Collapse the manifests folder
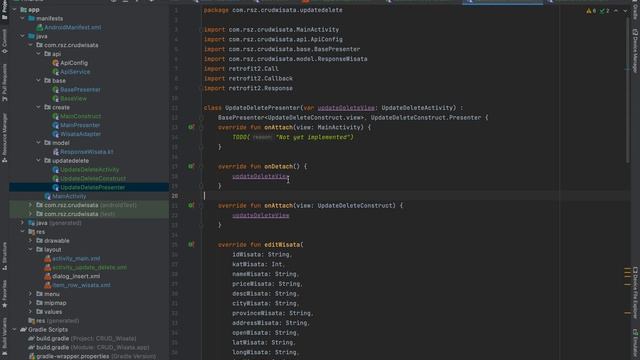The width and height of the screenshot is (640, 360). coord(22,18)
